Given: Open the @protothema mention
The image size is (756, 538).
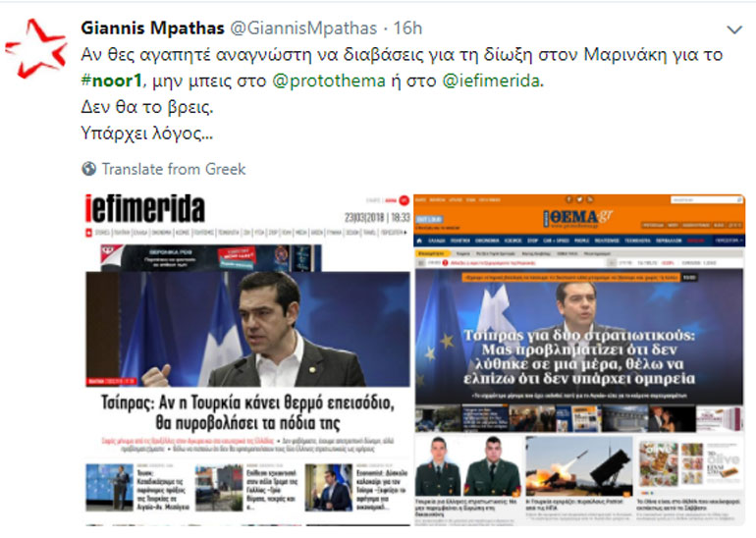Looking at the screenshot, I should click(x=329, y=81).
